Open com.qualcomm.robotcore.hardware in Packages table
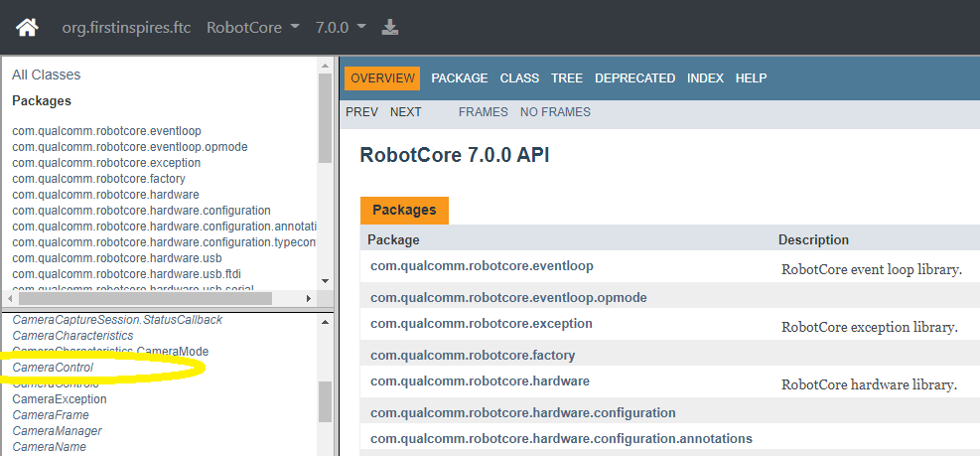980x456 pixels. point(480,380)
